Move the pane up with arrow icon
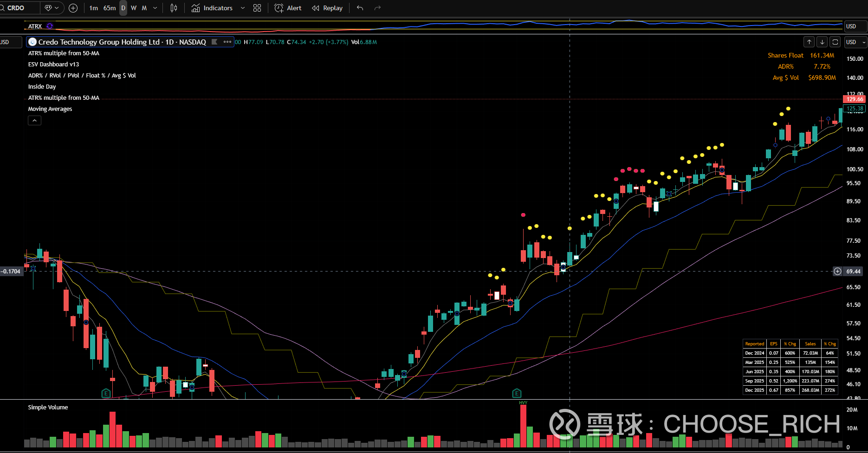The width and height of the screenshot is (868, 453). [x=809, y=42]
